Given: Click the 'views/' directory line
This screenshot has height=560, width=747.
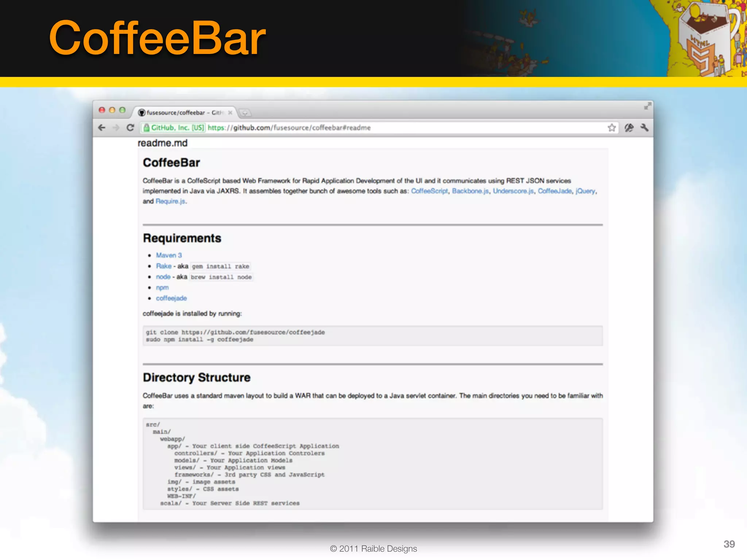Looking at the screenshot, I should [x=230, y=467].
